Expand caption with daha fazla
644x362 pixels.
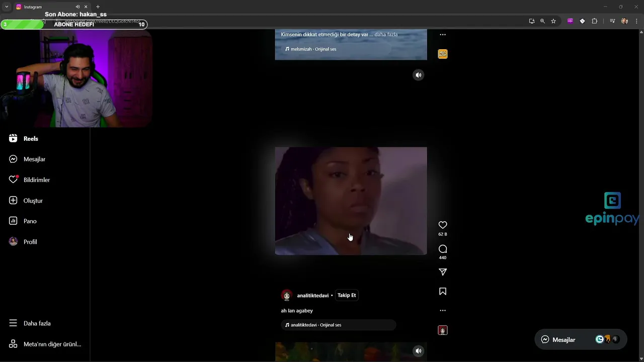386,34
